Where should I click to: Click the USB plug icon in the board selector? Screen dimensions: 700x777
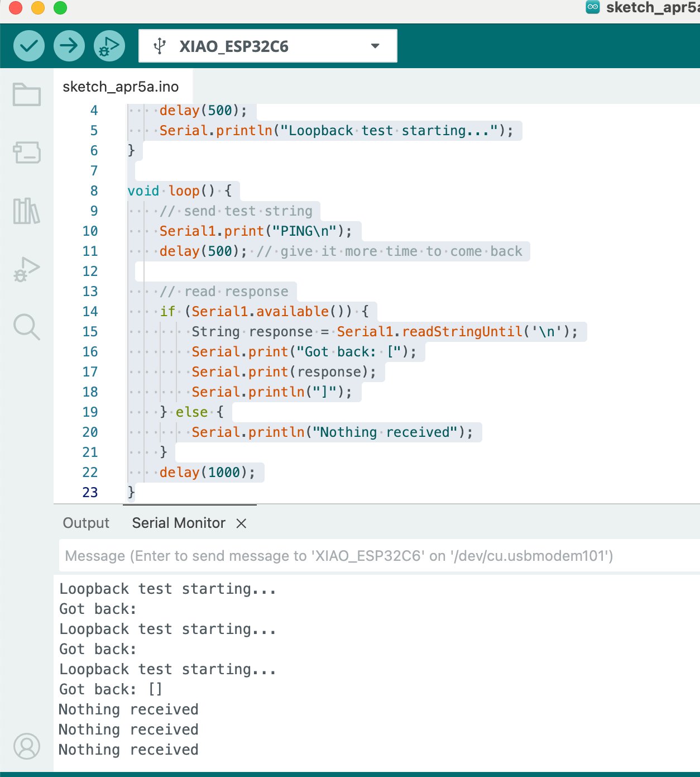pyautogui.click(x=159, y=46)
